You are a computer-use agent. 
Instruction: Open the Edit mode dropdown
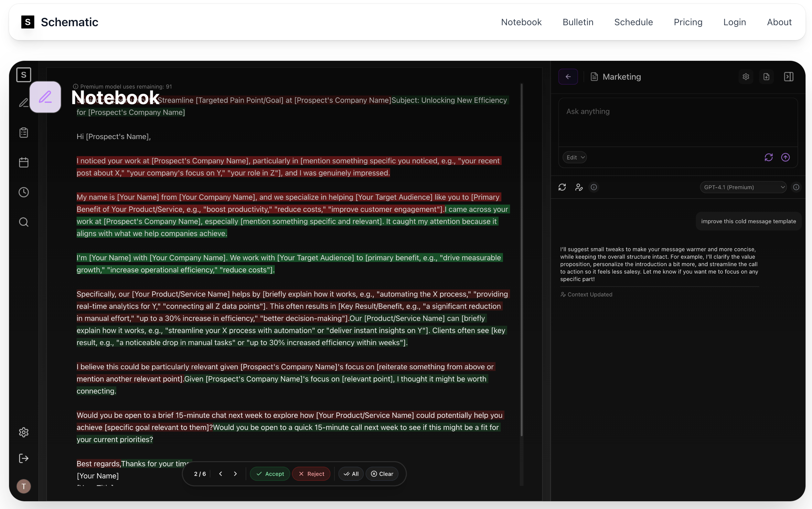click(575, 157)
